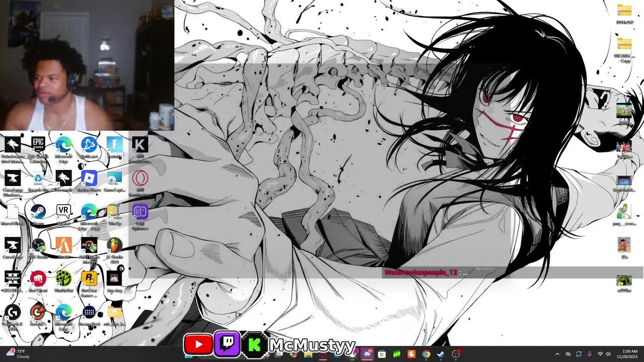Select MSI Kombustor shortcut with pink ring icon
Screen dimensions: 644x362
tap(140, 184)
